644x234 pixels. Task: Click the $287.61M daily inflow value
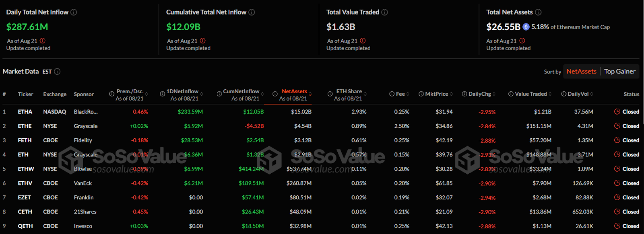(x=27, y=27)
